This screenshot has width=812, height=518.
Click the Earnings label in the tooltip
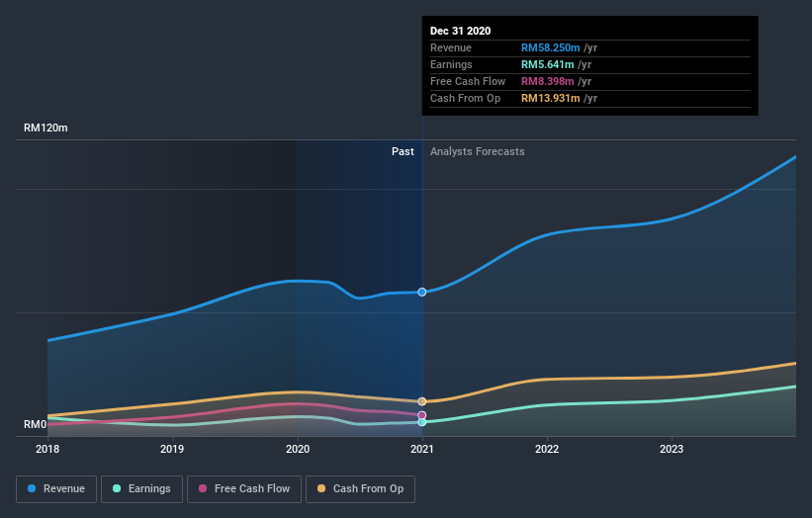(451, 64)
